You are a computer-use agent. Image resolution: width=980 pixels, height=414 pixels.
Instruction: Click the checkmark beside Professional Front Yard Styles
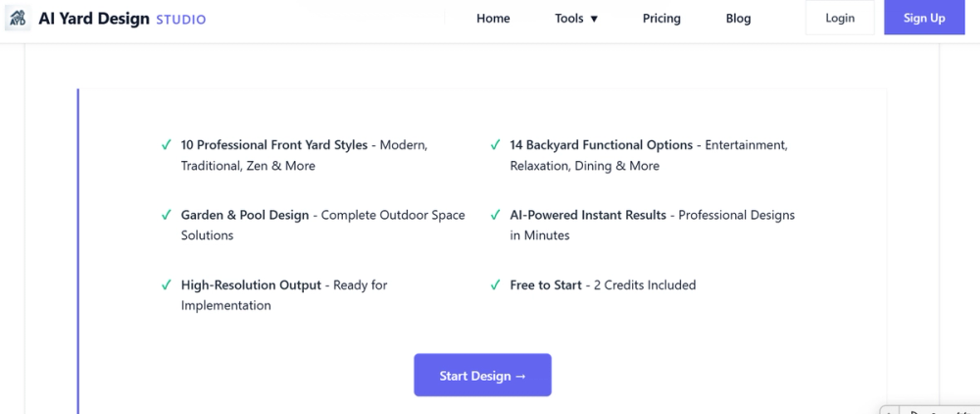(x=167, y=145)
